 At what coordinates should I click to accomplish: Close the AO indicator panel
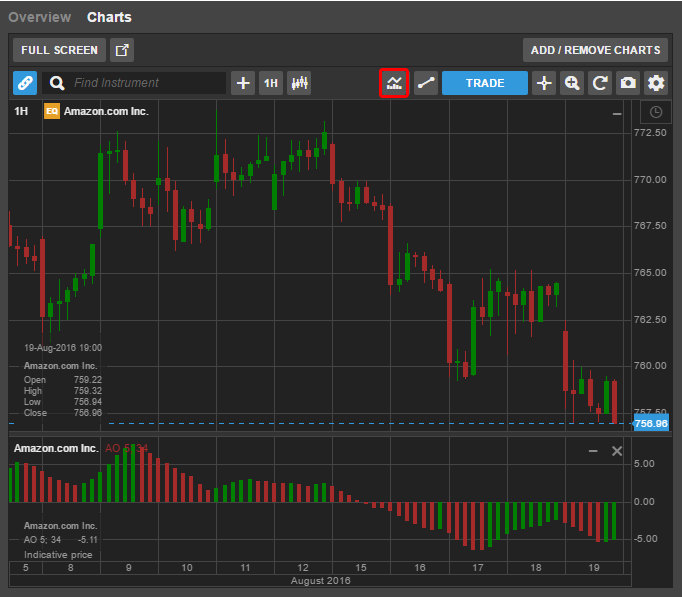click(x=617, y=451)
